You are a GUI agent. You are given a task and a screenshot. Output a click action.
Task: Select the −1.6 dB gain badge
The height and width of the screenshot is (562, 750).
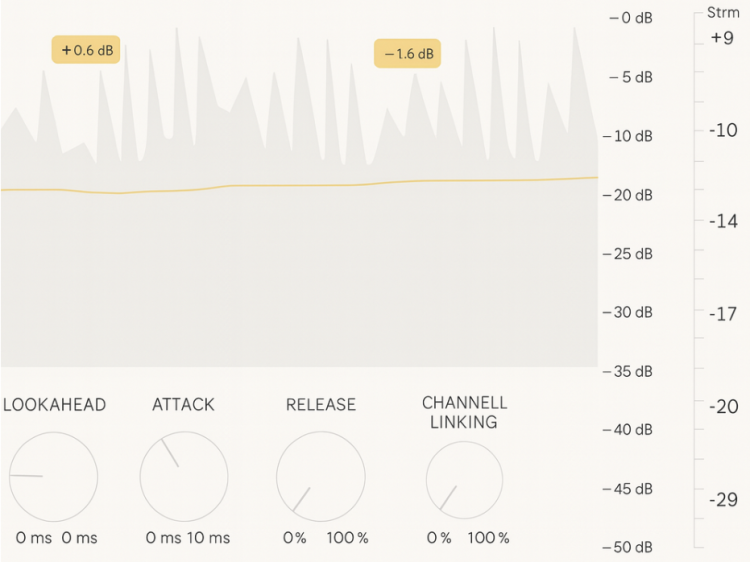[408, 54]
